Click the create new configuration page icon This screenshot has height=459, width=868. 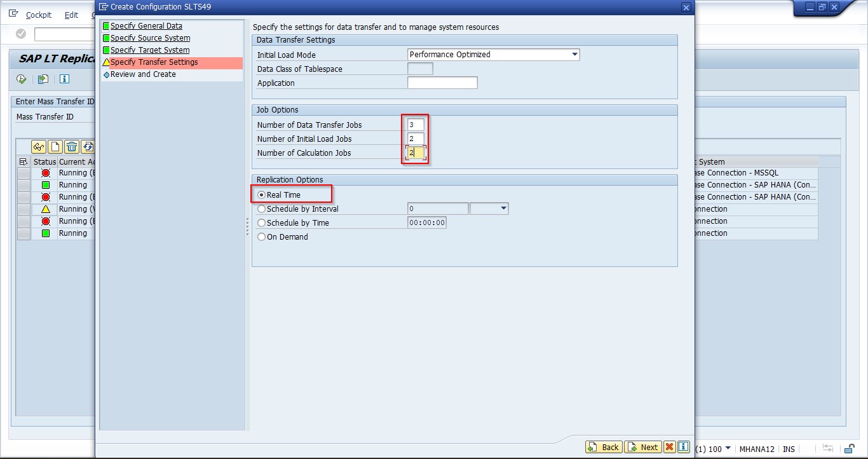pyautogui.click(x=55, y=147)
